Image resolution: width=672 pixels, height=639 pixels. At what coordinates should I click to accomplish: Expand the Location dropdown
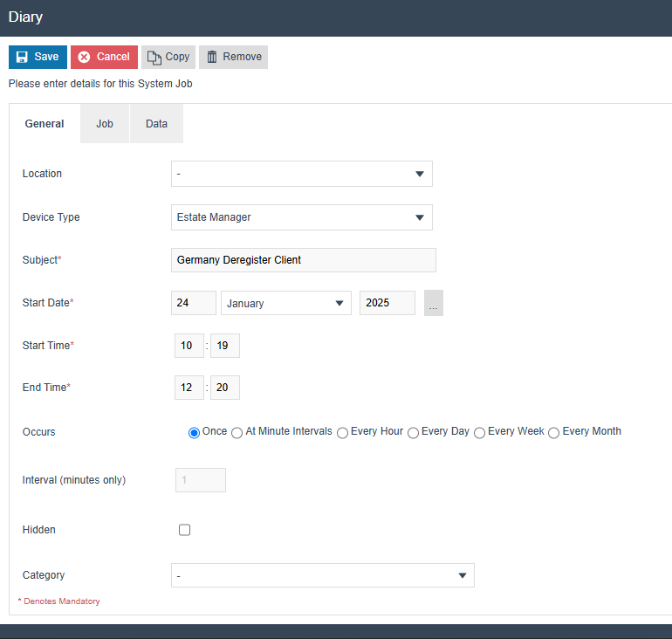pyautogui.click(x=301, y=174)
